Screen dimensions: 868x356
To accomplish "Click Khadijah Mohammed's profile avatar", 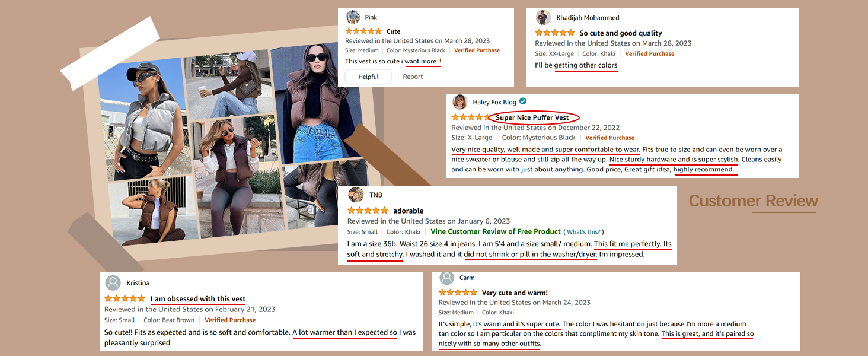I will coord(543,17).
